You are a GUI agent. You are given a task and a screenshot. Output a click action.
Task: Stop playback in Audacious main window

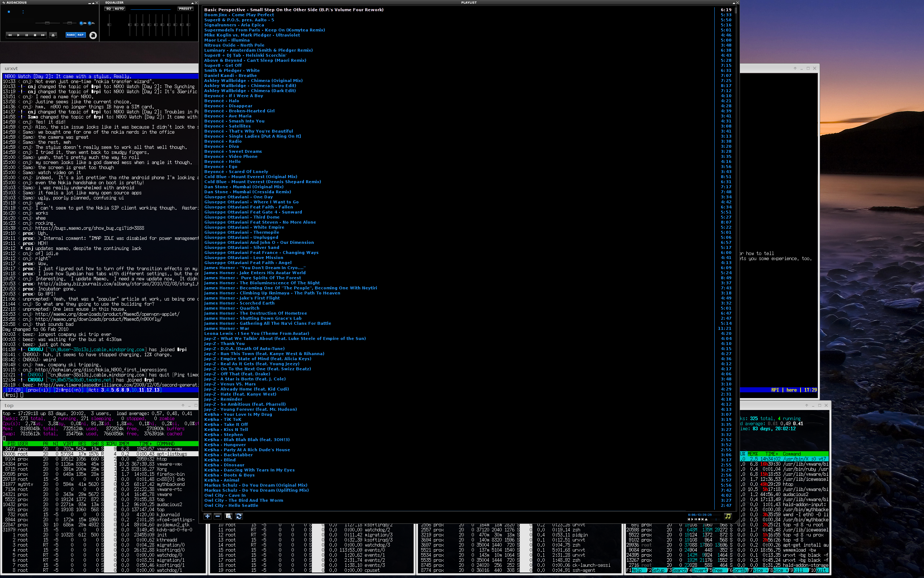pyautogui.click(x=35, y=35)
